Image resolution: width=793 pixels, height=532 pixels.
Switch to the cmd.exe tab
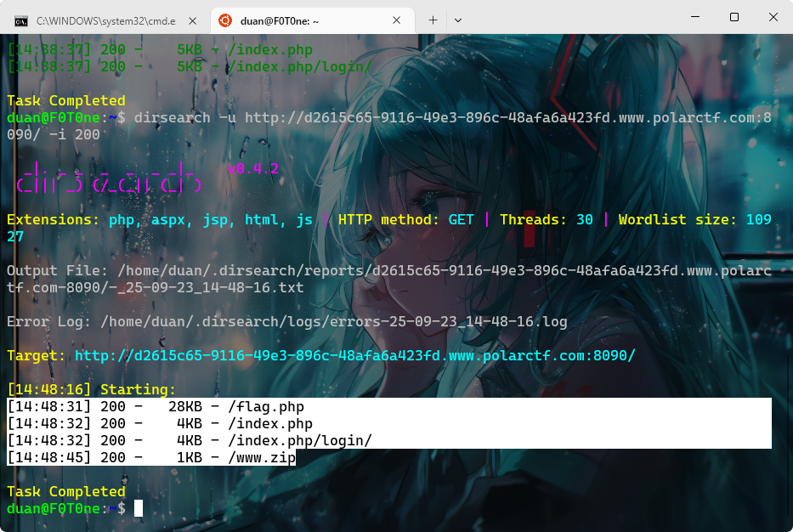[x=105, y=20]
